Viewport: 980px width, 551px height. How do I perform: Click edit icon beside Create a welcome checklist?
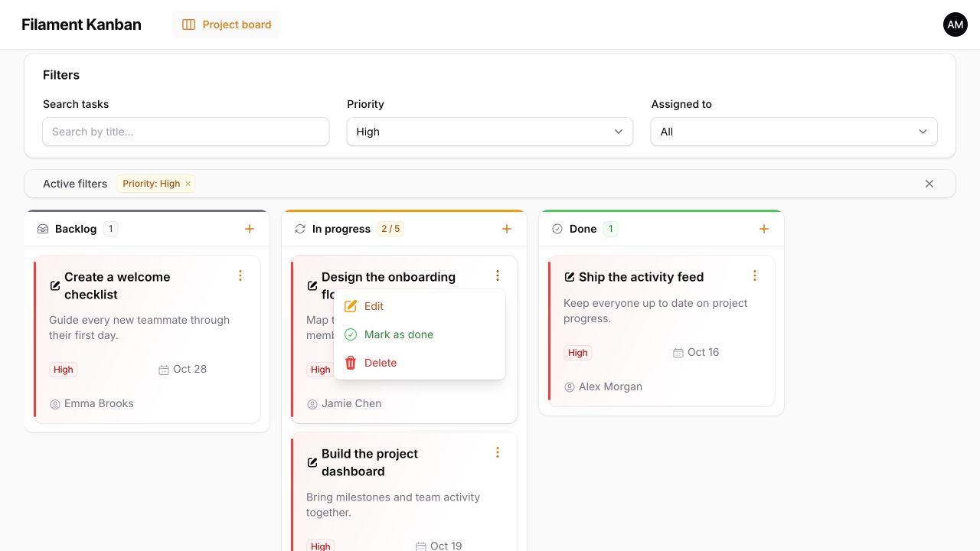[x=55, y=285]
